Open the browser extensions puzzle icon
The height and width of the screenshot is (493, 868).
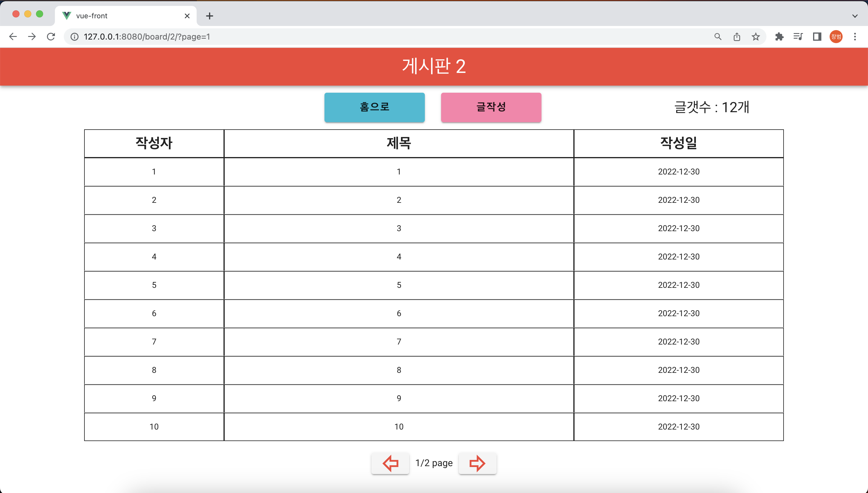pos(779,37)
